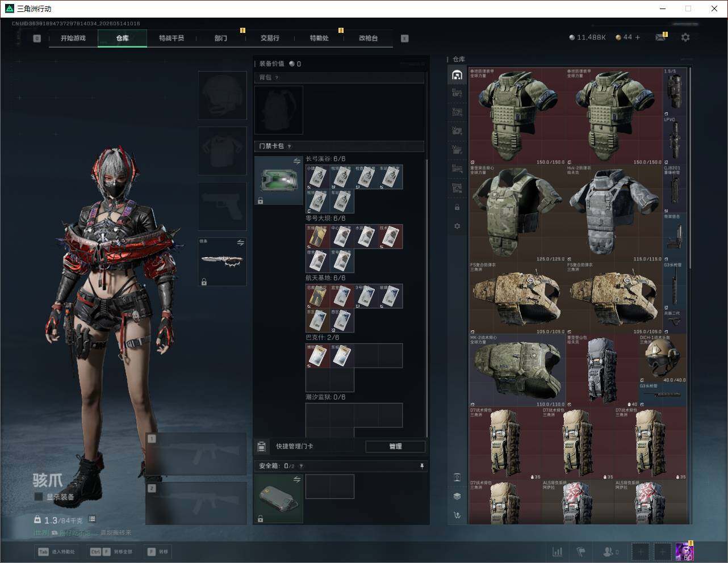Select the 仓库 tab
Screen dimensions: 728x563
pyautogui.click(x=123, y=38)
